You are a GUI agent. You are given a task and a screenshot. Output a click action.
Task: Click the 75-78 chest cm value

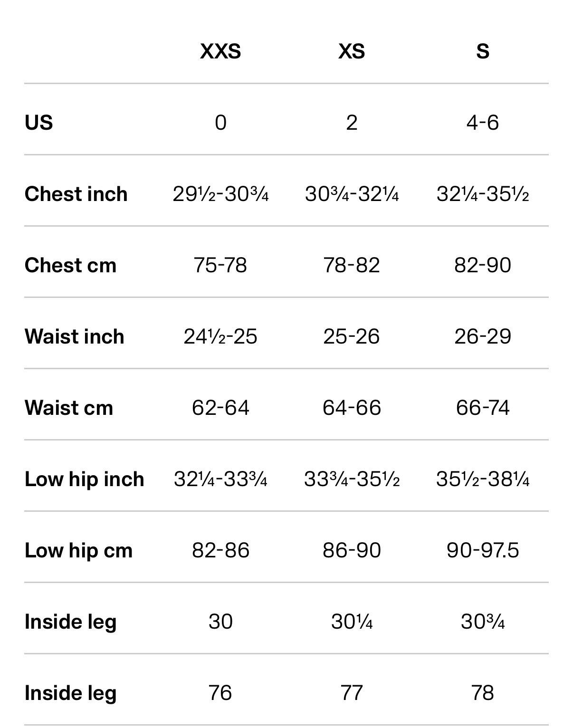220,265
